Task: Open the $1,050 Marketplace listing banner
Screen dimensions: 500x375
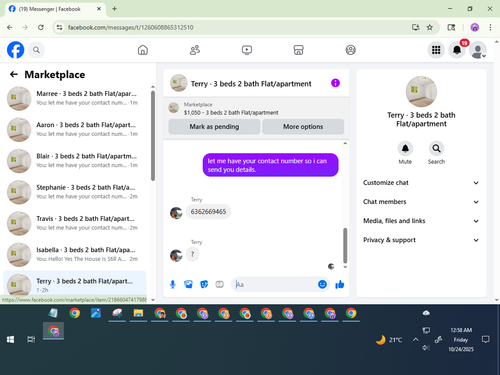Action: [256, 109]
